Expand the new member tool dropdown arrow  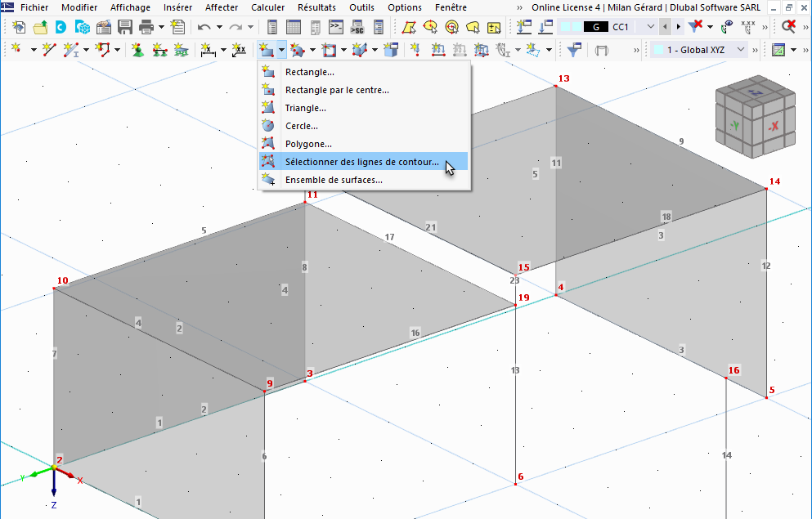[x=85, y=50]
